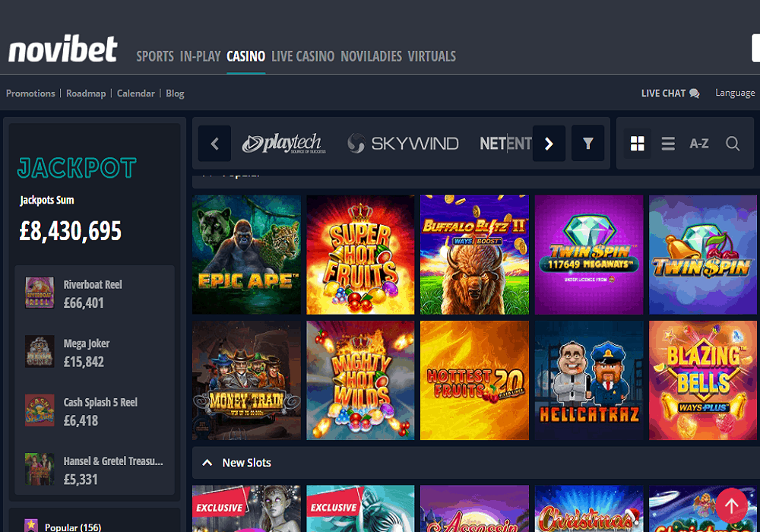The height and width of the screenshot is (532, 760).
Task: Open the Assassin new slot
Action: pos(474,508)
